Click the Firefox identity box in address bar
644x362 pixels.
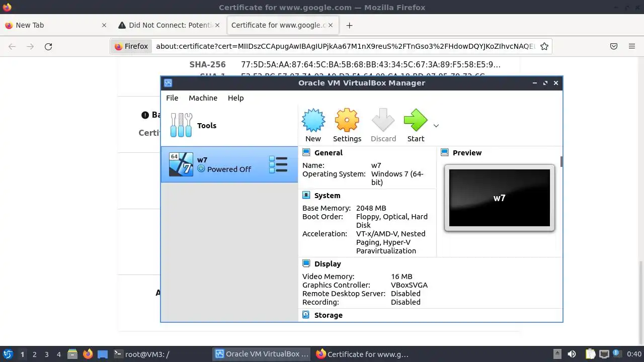tap(131, 46)
